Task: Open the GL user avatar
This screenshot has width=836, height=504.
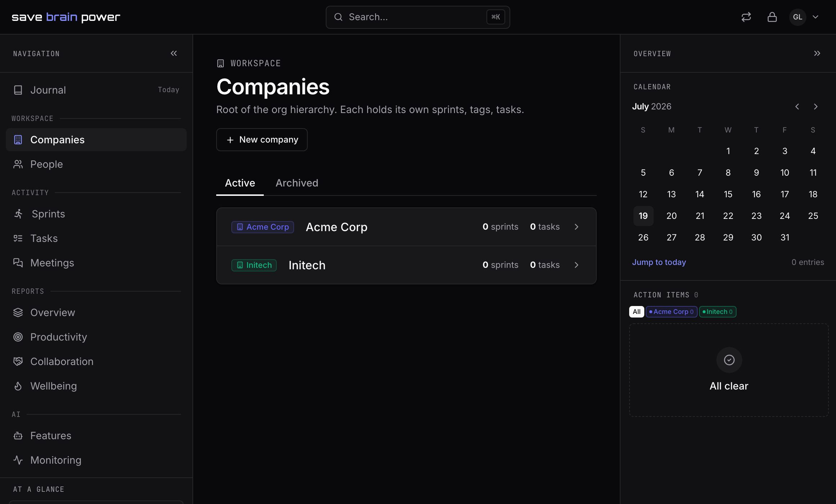Action: 797,17
